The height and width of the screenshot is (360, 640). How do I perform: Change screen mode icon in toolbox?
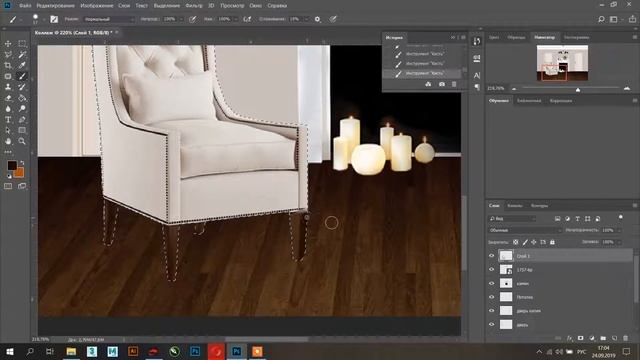click(22, 186)
